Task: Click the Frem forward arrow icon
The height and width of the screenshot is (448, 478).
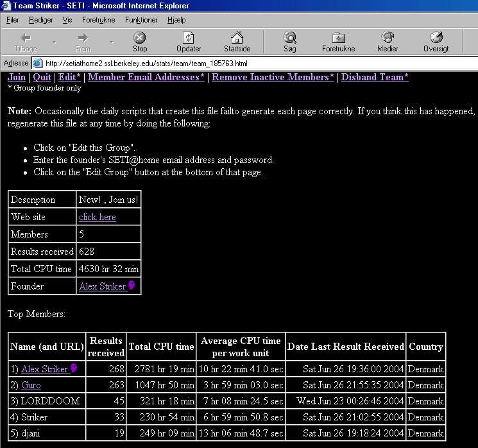Action: 83,38
